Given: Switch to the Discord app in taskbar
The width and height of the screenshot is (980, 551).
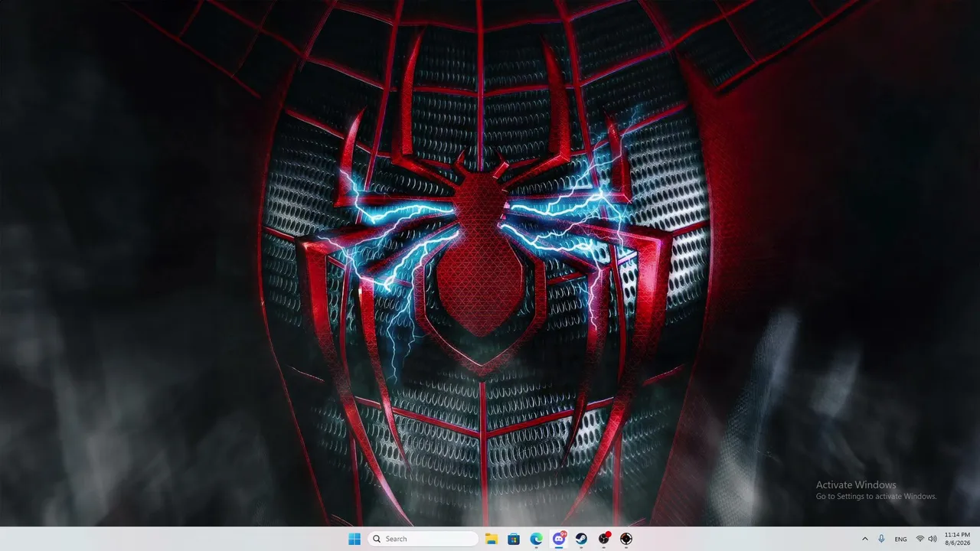Looking at the screenshot, I should pyautogui.click(x=559, y=539).
